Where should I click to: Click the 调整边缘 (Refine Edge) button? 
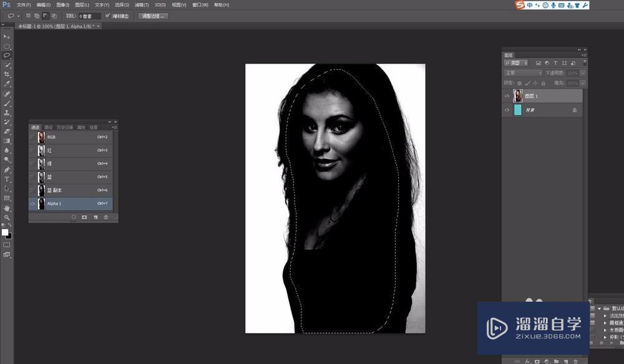click(154, 16)
